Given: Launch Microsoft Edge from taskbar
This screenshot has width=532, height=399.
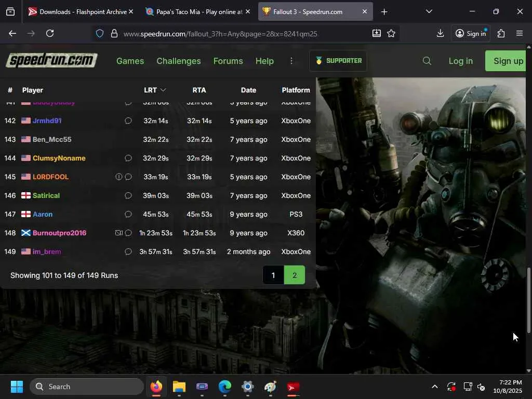Looking at the screenshot, I should tap(224, 387).
